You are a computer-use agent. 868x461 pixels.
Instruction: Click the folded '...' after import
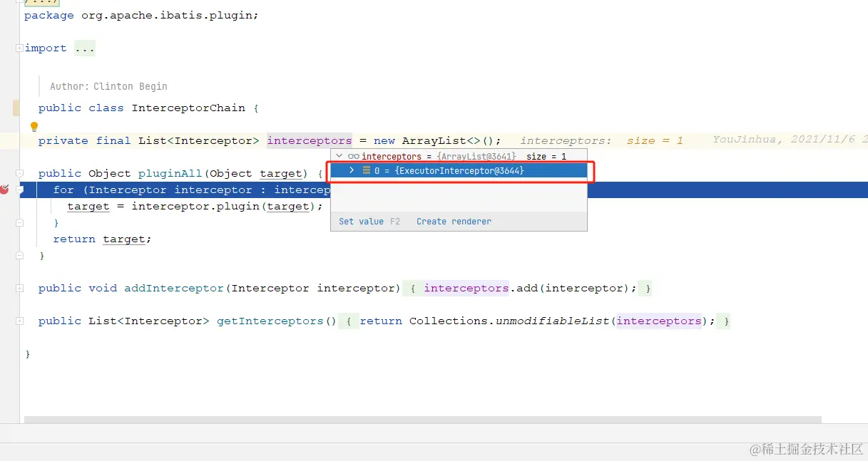point(85,48)
